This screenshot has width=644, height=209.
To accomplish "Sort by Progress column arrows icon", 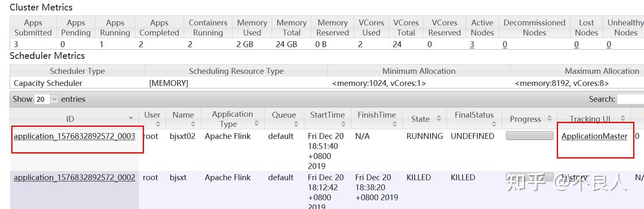I will [549, 119].
